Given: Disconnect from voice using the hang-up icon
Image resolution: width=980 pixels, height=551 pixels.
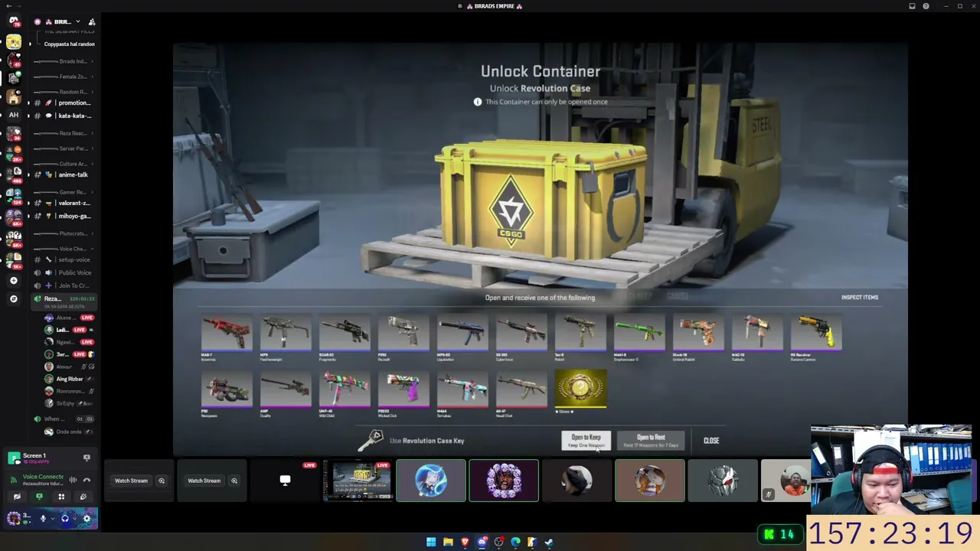Looking at the screenshot, I should [87, 480].
